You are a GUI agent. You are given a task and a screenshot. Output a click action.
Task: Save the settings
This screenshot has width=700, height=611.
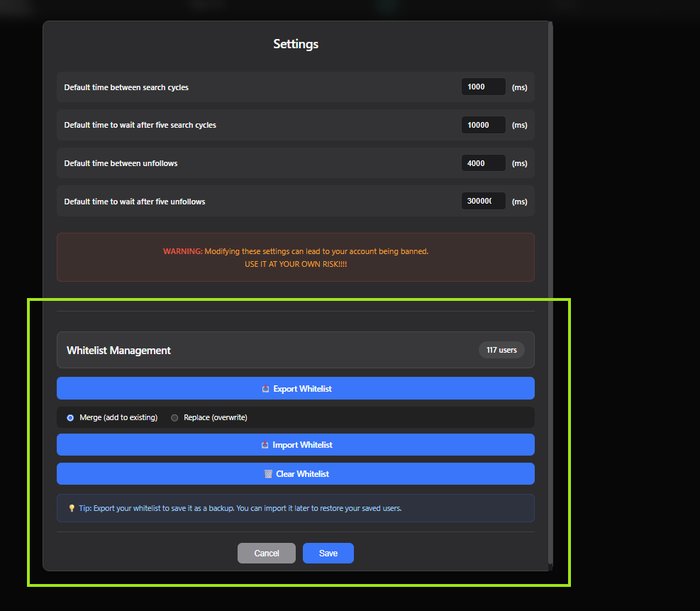[328, 553]
